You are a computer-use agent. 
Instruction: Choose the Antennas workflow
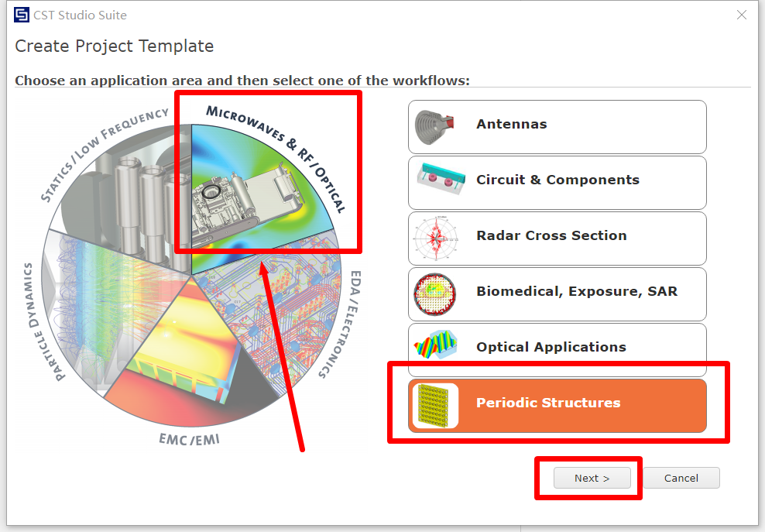tap(557, 126)
